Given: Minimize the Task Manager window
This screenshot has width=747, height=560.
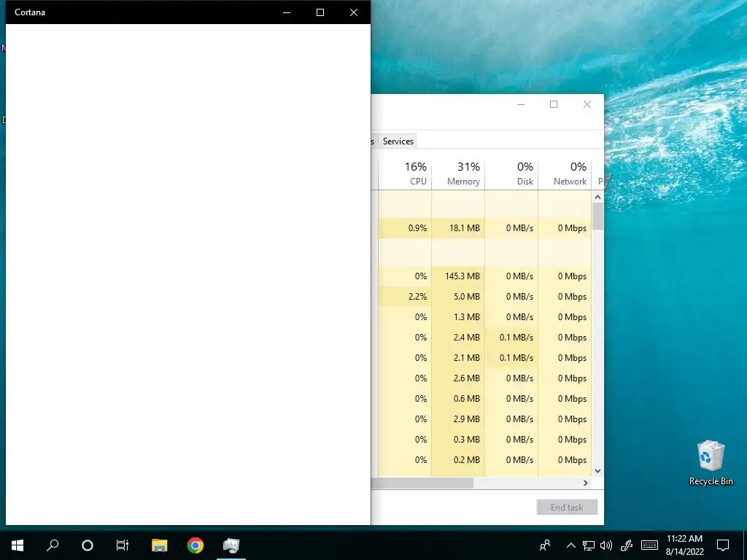Looking at the screenshot, I should [521, 104].
